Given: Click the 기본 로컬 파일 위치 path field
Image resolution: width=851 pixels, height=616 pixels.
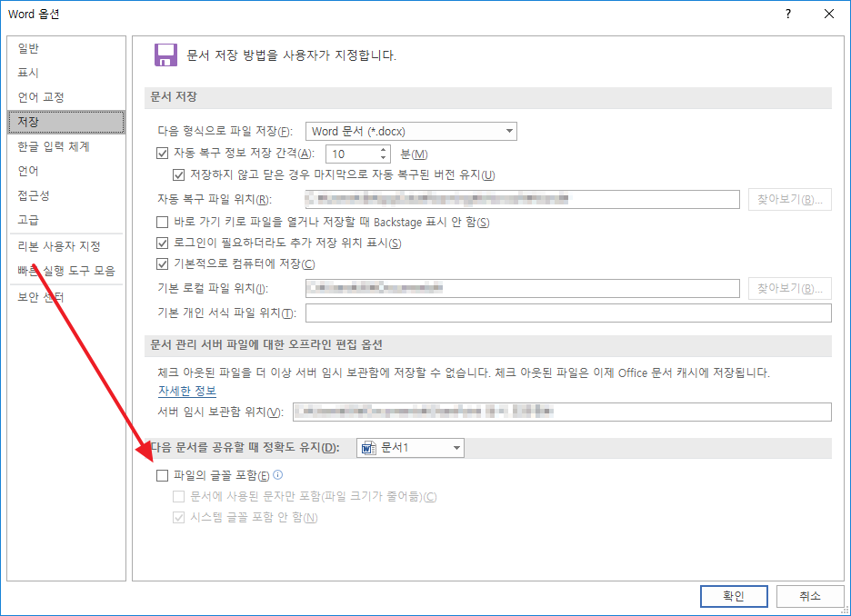Looking at the screenshot, I should point(522,289).
